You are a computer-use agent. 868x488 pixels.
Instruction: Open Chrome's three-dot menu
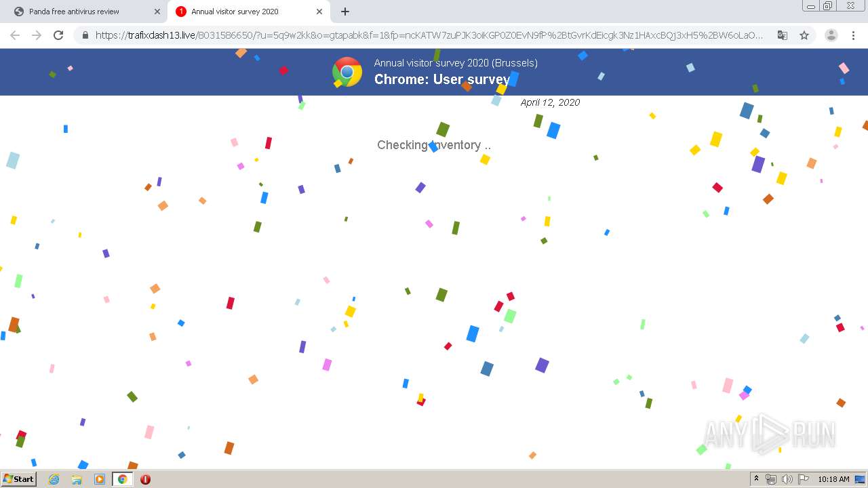pyautogui.click(x=853, y=35)
